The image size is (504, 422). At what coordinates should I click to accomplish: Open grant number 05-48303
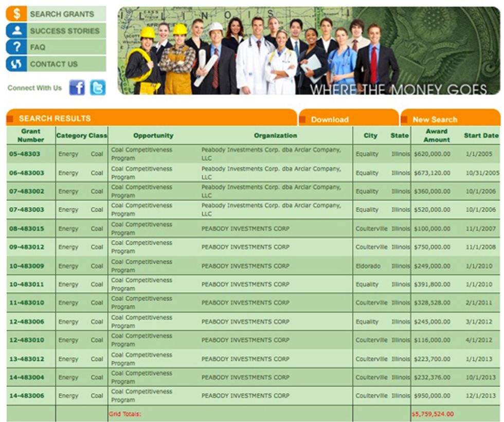25,154
